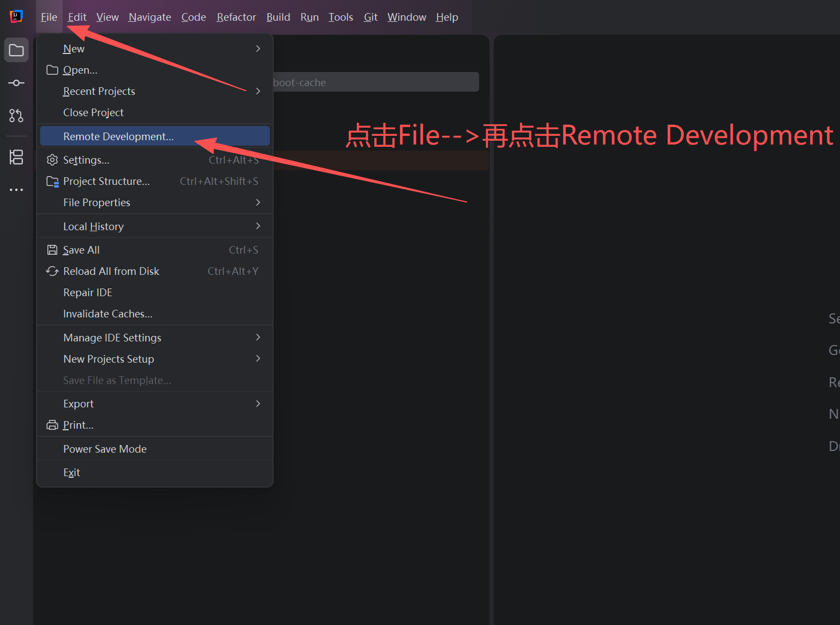Expand the File Properties submenu arrow
This screenshot has height=625, width=840.
pos(258,202)
